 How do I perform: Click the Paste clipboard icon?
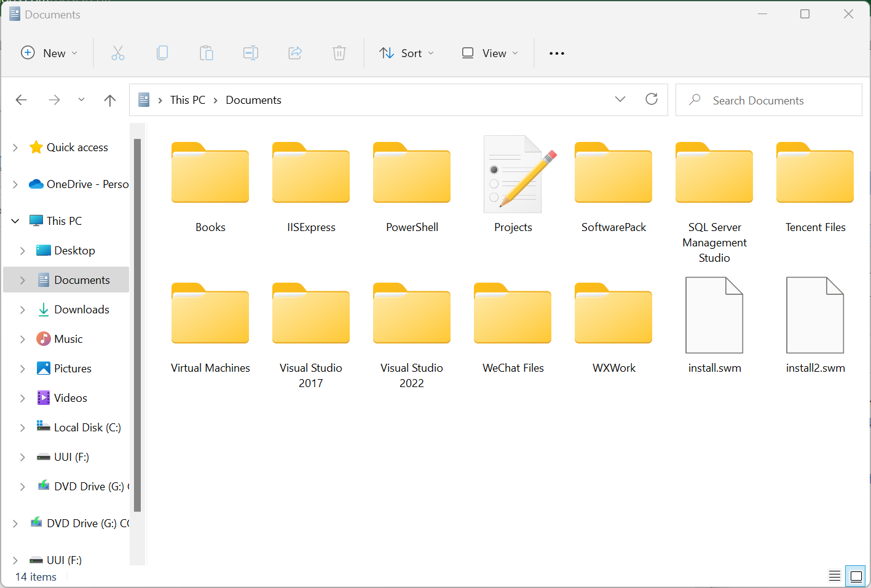pos(207,53)
